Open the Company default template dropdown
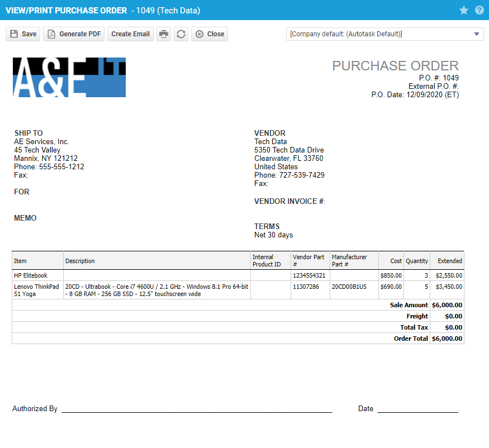Viewport: 489px width, 448px height. 385,34
